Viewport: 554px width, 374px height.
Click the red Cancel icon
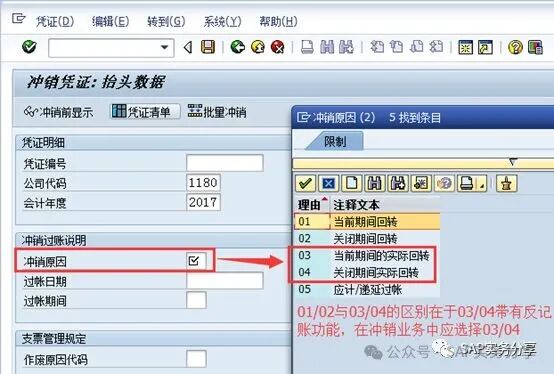[278, 47]
